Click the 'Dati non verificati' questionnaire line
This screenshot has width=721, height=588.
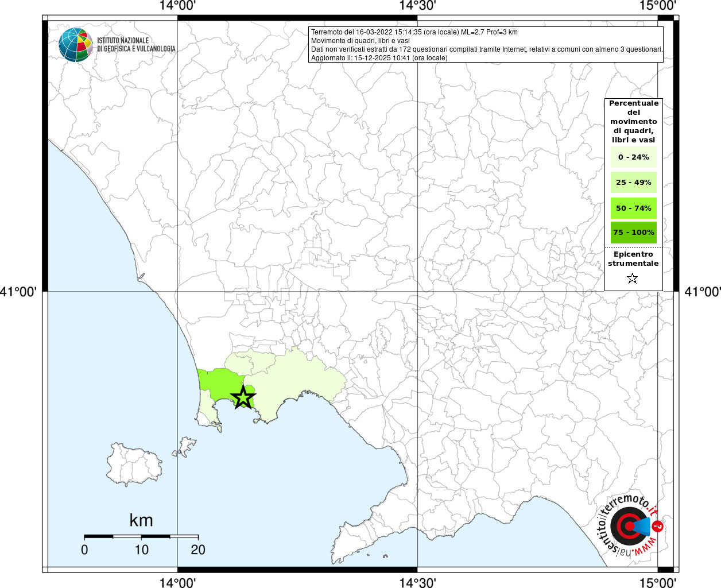click(x=487, y=49)
